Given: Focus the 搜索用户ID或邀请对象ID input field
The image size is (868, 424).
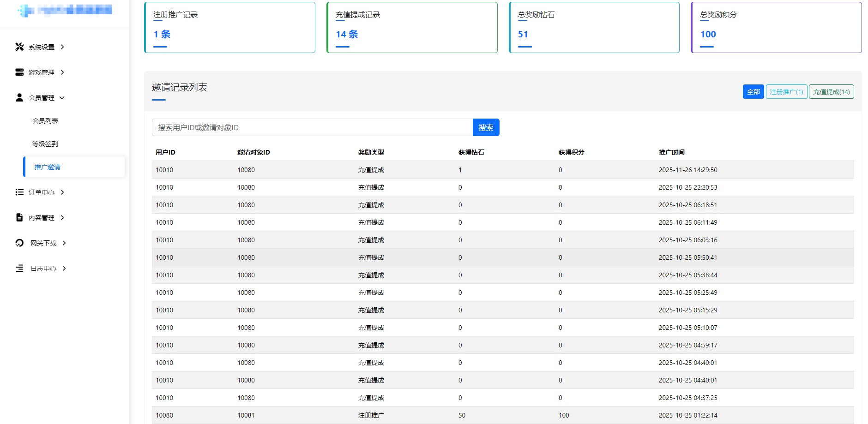Looking at the screenshot, I should point(312,127).
